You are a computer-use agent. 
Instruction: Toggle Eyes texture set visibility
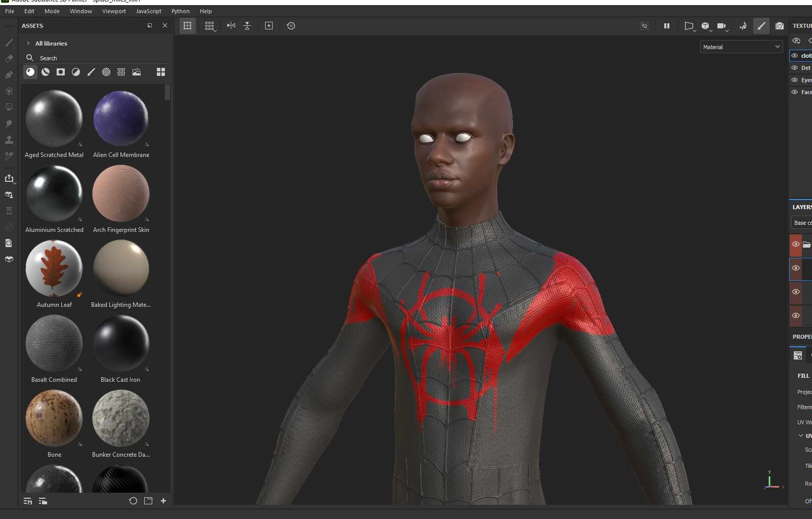point(795,80)
